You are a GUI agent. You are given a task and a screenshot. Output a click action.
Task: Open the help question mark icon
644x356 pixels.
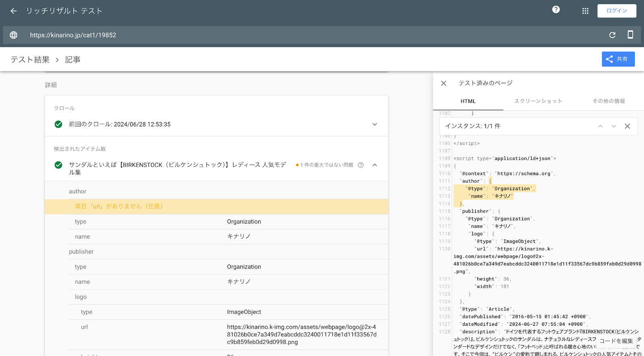(x=556, y=10)
